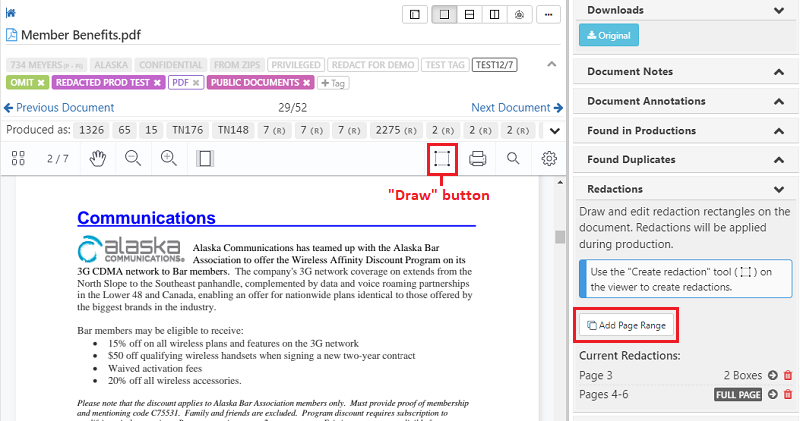
Task: Go to Previous Document
Action: [x=59, y=108]
